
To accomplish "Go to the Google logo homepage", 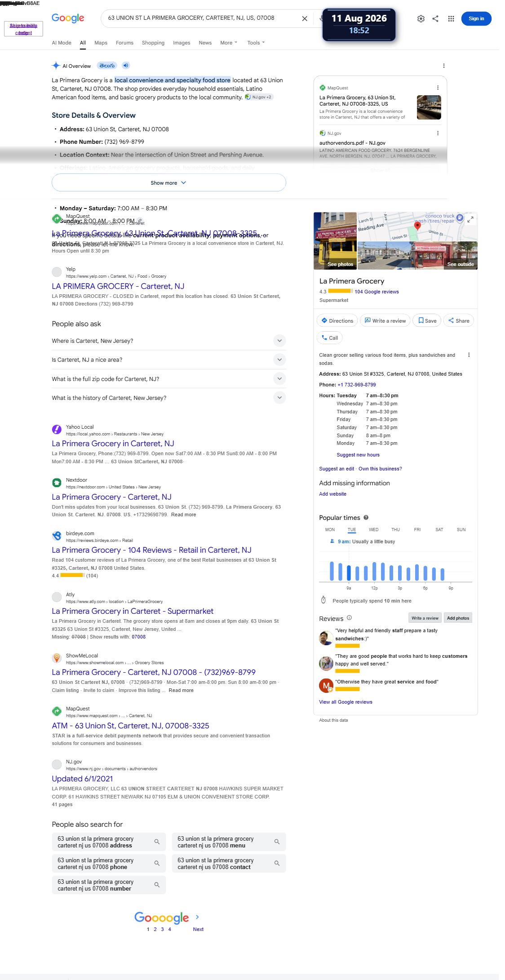I will tap(68, 18).
